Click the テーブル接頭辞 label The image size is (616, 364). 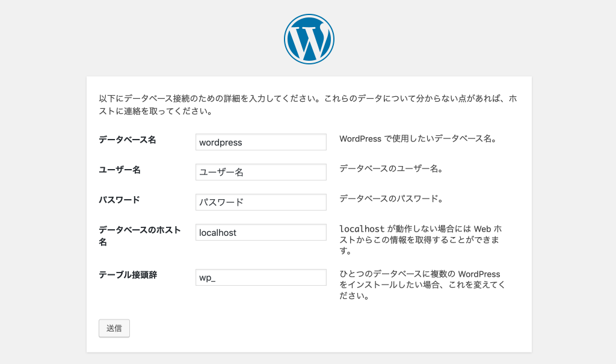pyautogui.click(x=128, y=275)
